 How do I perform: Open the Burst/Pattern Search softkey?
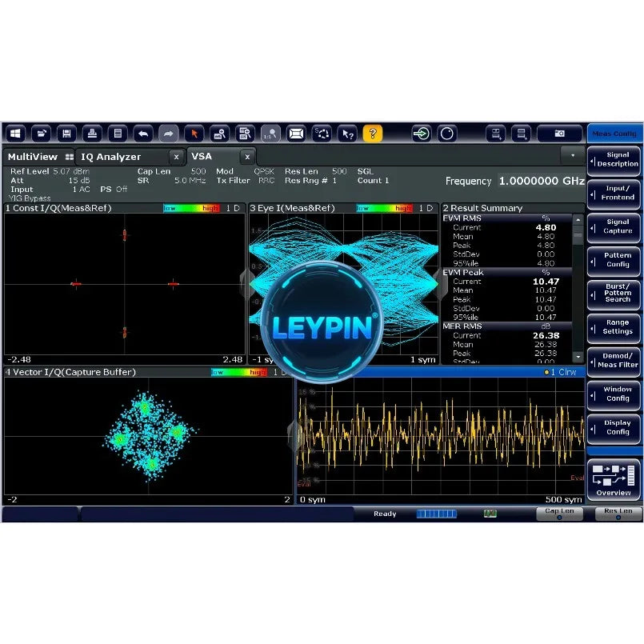pos(614,294)
